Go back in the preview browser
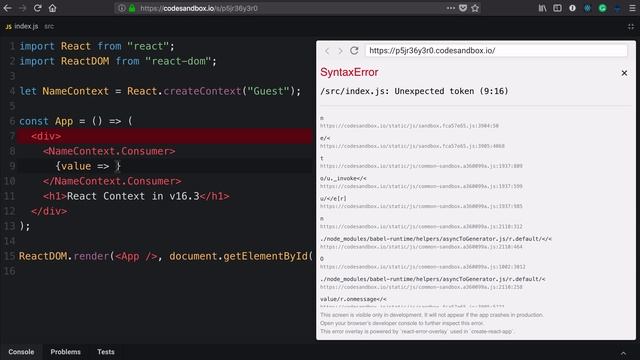This screenshot has width=640, height=360. (327, 51)
